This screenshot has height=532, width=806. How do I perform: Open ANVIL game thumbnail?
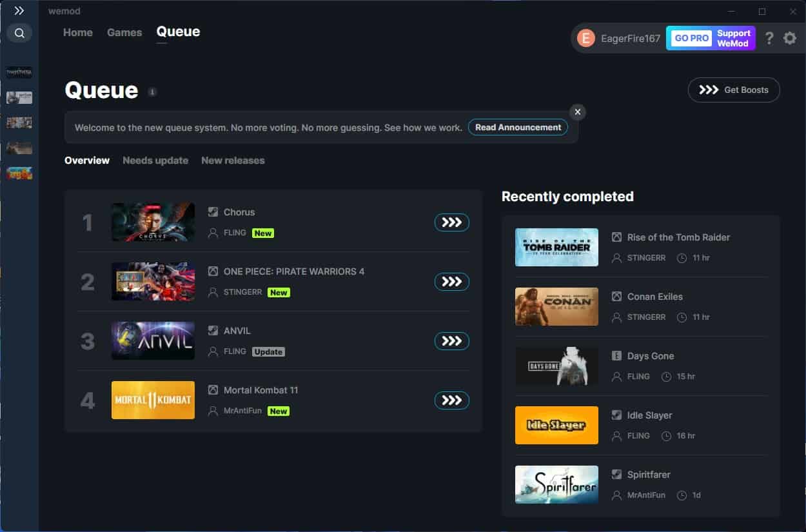tap(153, 341)
